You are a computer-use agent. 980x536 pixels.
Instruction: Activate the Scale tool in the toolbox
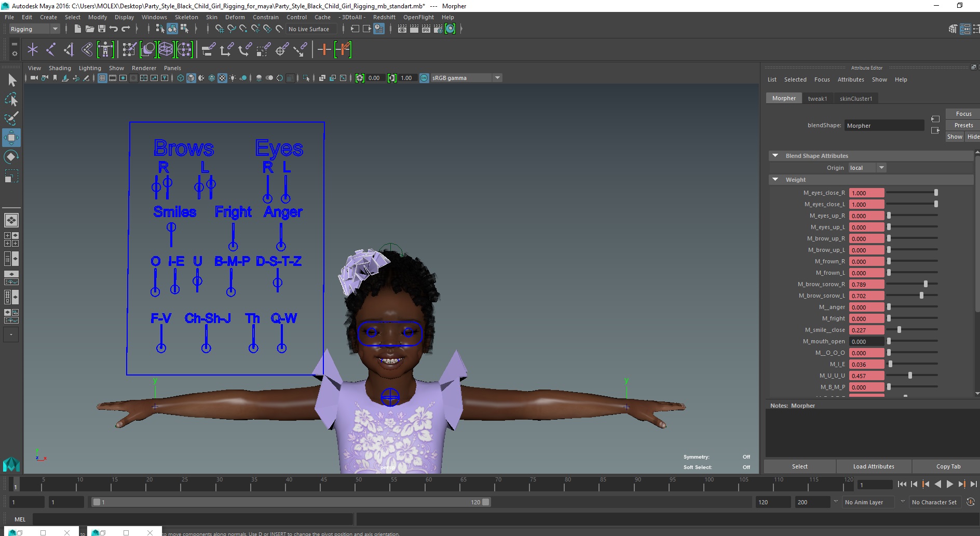point(11,176)
